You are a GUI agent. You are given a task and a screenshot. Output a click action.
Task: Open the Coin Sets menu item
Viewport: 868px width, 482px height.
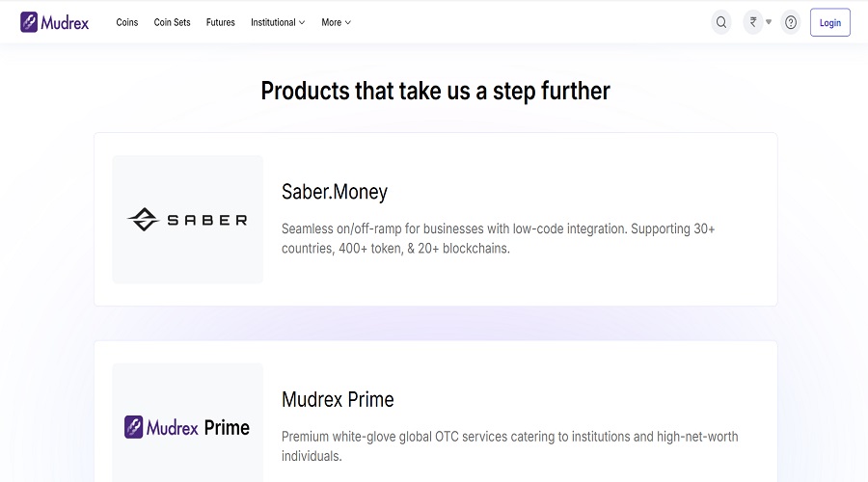pyautogui.click(x=173, y=22)
